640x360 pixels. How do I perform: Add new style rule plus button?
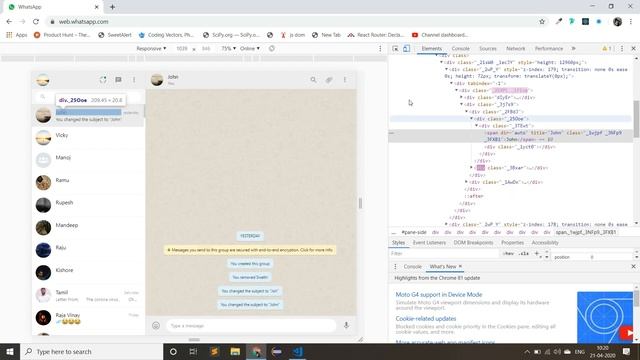click(537, 253)
